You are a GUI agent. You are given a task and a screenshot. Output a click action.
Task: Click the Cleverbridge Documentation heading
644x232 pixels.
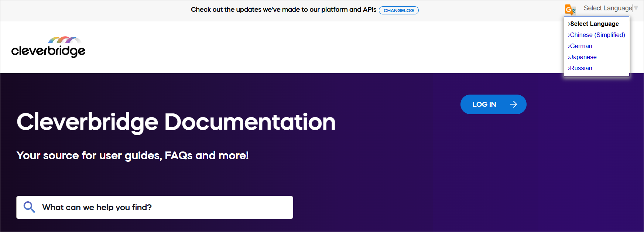click(176, 122)
